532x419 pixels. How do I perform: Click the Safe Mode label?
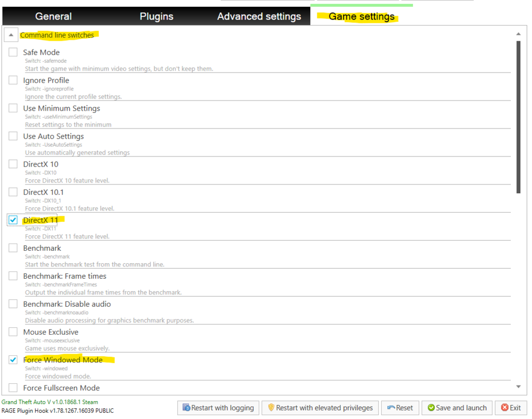click(41, 53)
